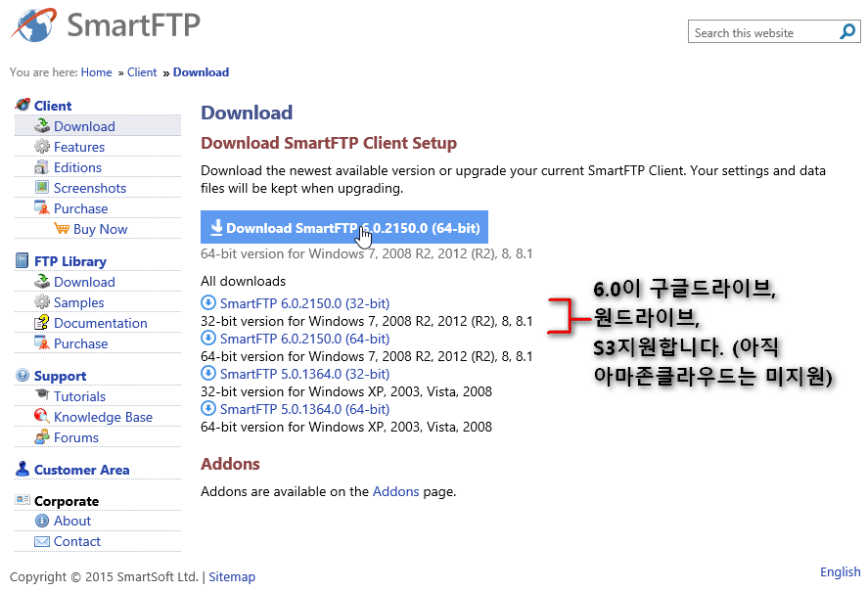This screenshot has width=868, height=592.
Task: Open the Addons page link
Action: (x=395, y=491)
